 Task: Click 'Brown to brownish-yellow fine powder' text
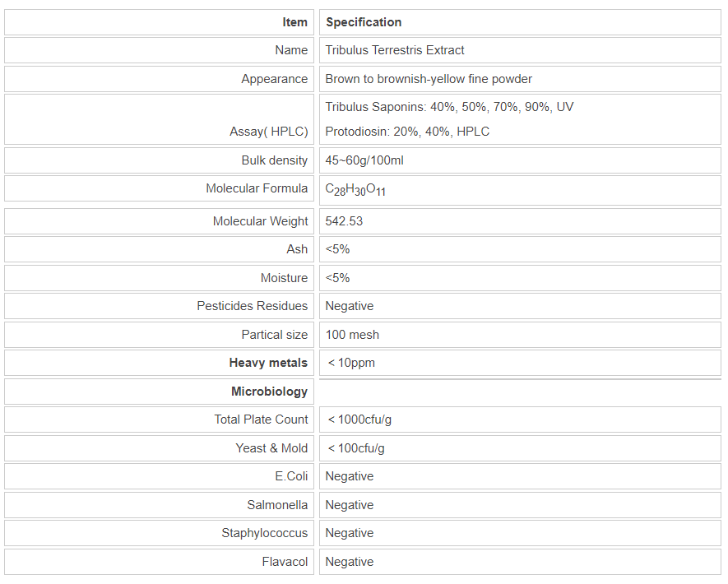tap(429, 79)
